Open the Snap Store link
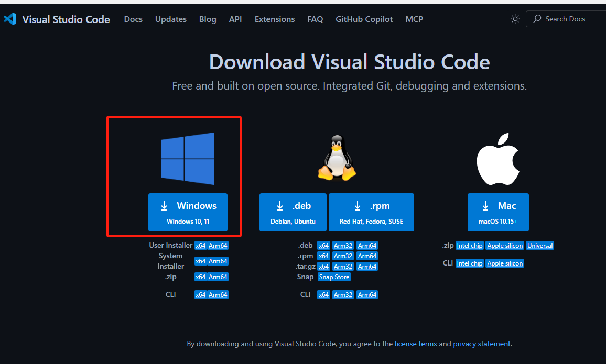The height and width of the screenshot is (364, 606). (334, 277)
